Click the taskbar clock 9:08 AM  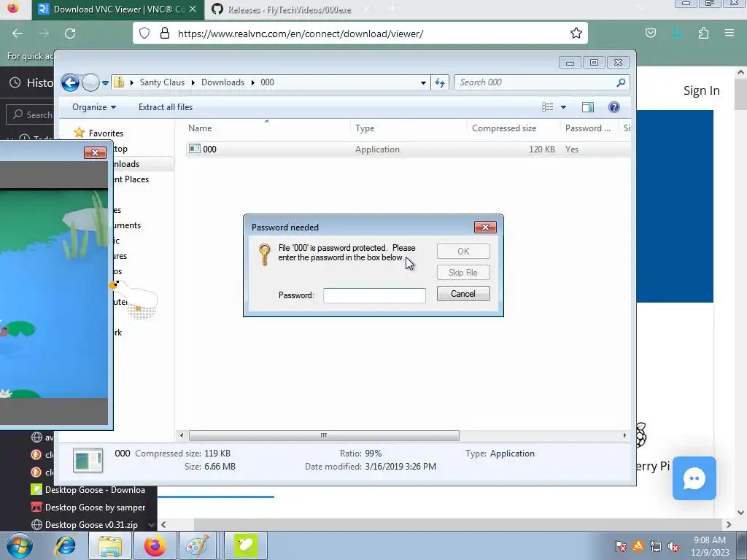coord(710,540)
